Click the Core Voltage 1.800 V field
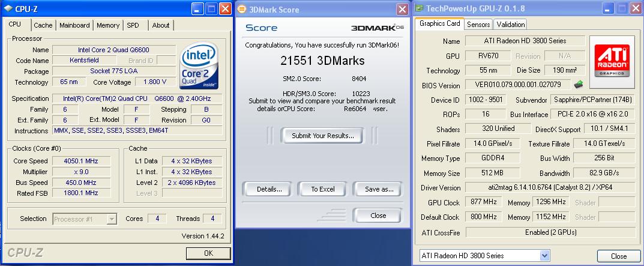644x266 pixels. [x=155, y=82]
